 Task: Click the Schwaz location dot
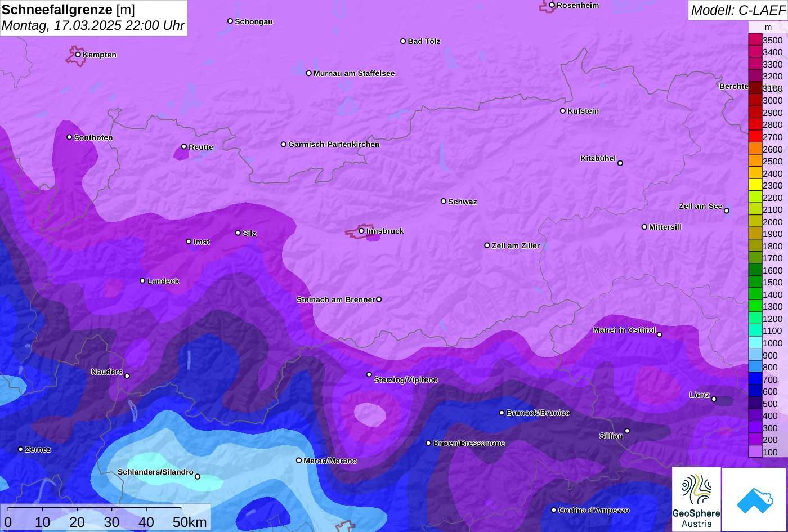444,201
